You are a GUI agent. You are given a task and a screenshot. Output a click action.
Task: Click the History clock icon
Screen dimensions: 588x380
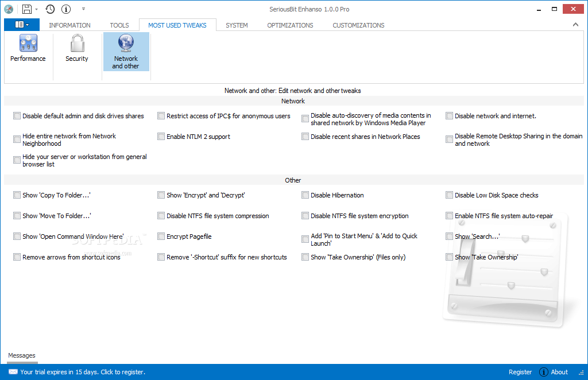tap(50, 9)
